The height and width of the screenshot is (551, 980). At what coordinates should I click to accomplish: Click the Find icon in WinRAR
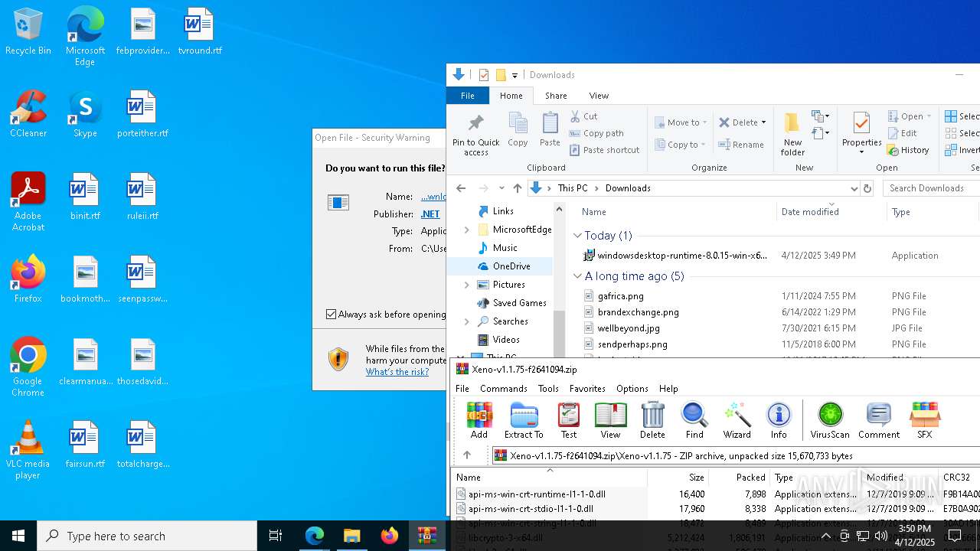click(x=694, y=420)
